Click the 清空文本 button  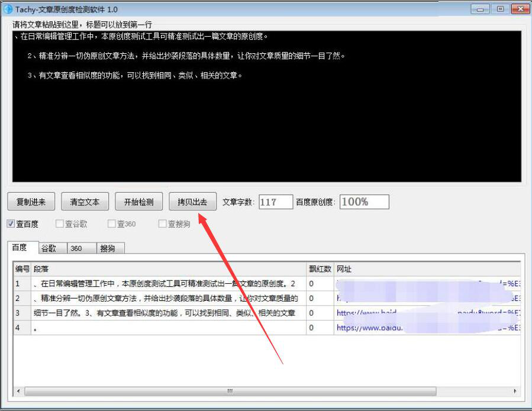pos(85,202)
